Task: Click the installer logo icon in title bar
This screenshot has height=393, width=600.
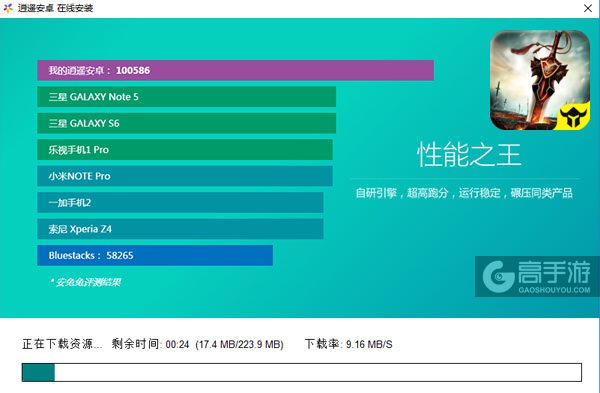Action: (8, 8)
